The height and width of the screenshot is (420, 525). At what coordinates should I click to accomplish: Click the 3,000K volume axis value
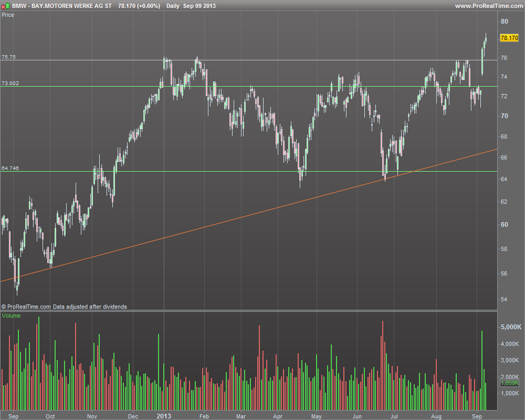point(511,360)
